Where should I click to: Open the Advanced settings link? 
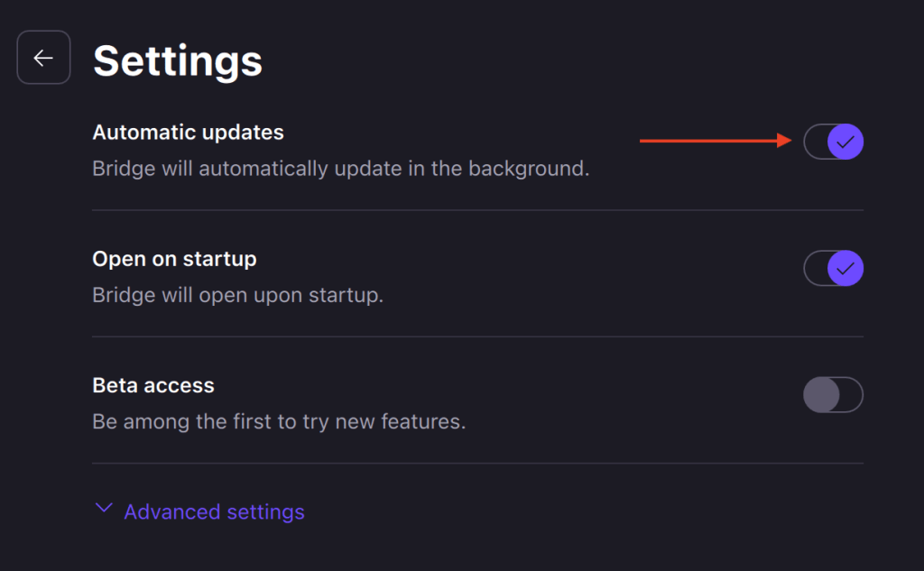click(x=214, y=512)
